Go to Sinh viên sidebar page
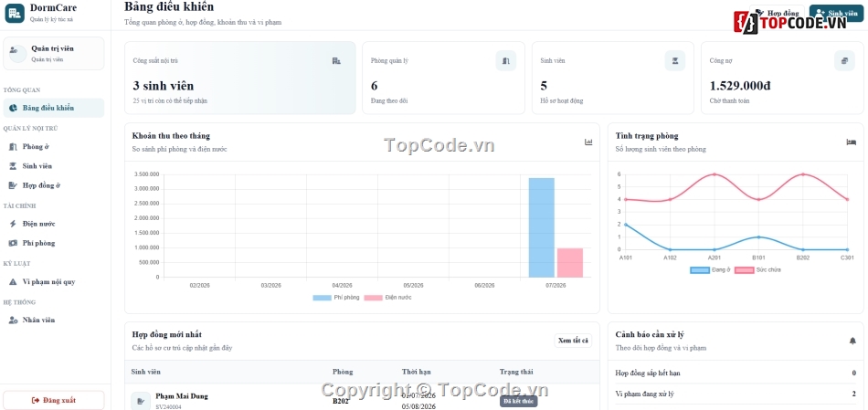Image resolution: width=868 pixels, height=410 pixels. pyautogui.click(x=53, y=166)
